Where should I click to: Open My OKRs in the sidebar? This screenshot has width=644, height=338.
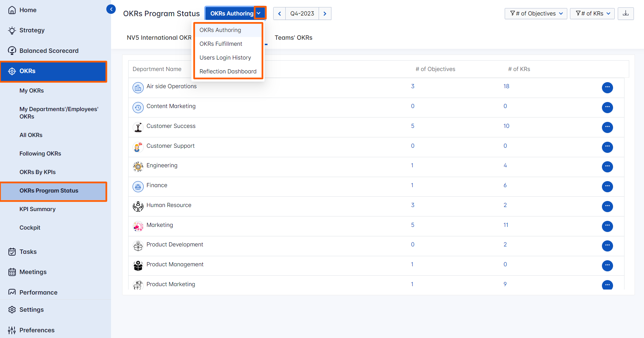tap(32, 91)
